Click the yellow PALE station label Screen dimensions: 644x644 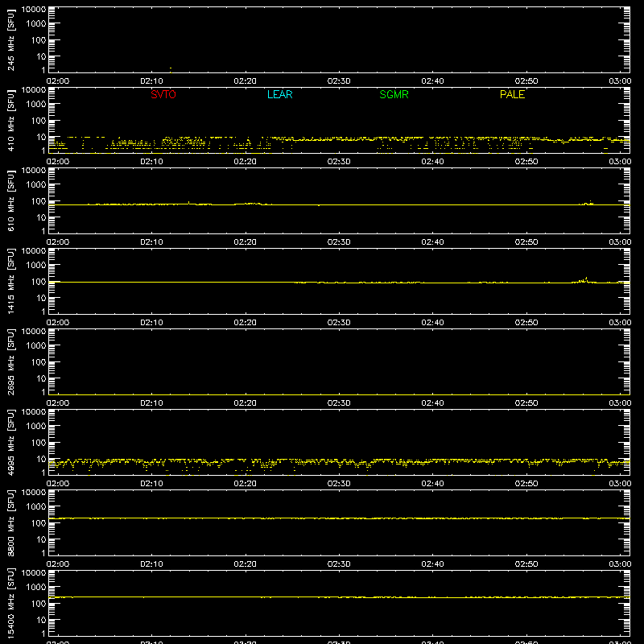tap(512, 94)
